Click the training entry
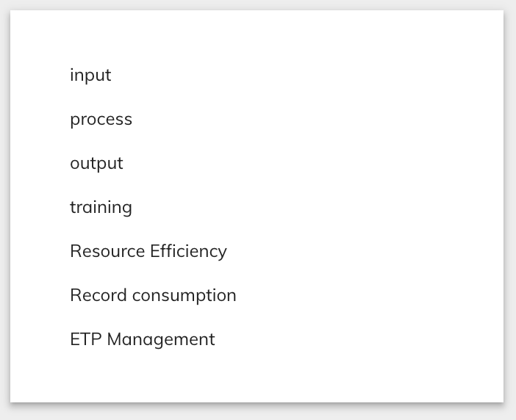This screenshot has height=420, width=516. (101, 207)
